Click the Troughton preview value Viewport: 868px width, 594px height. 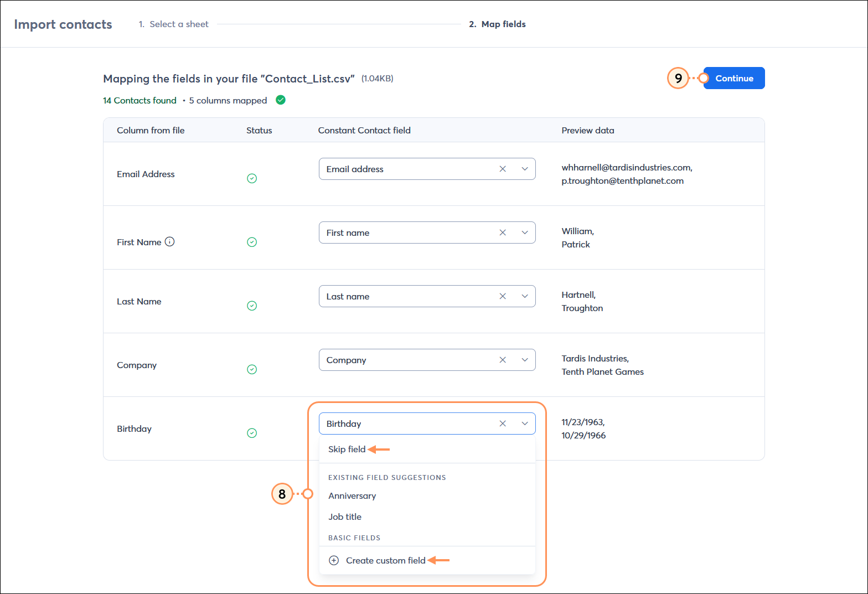(x=582, y=308)
